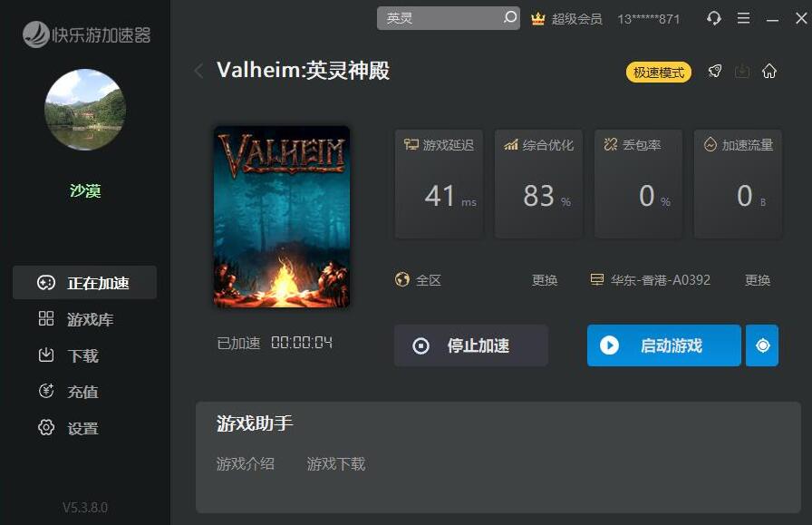Change region with 更换 next to 全区
Viewport: 812px width, 525px height.
pyautogui.click(x=545, y=280)
